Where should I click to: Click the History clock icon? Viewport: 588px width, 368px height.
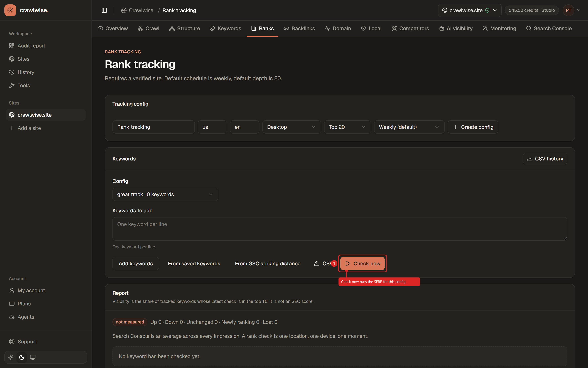(x=12, y=72)
